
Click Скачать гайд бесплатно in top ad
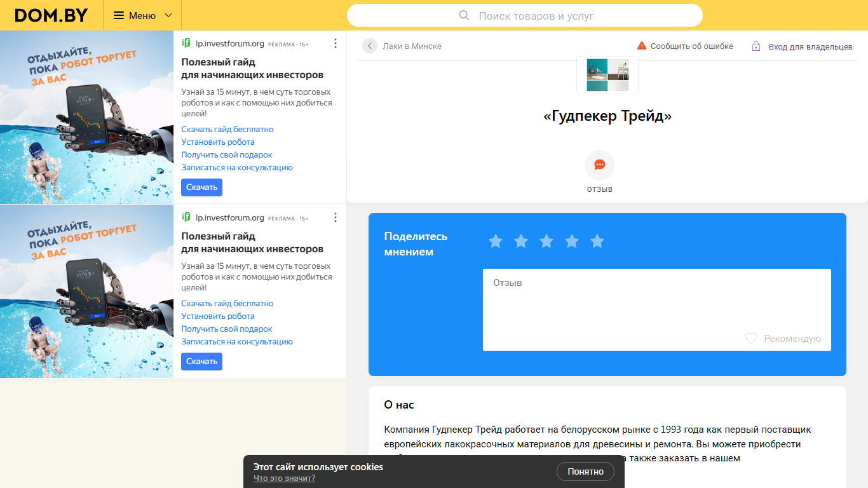coord(227,129)
